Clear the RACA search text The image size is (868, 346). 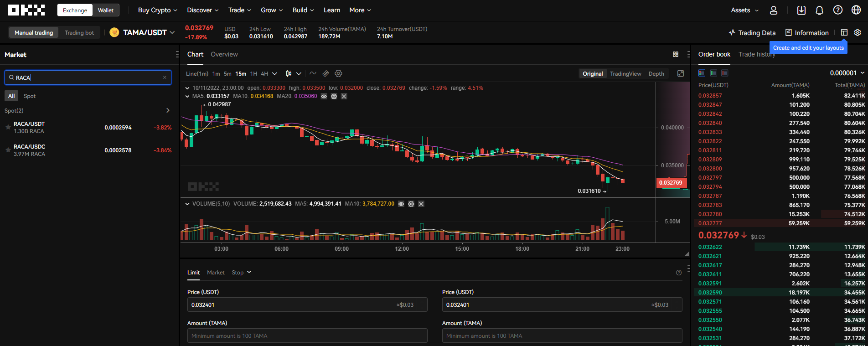(x=165, y=77)
